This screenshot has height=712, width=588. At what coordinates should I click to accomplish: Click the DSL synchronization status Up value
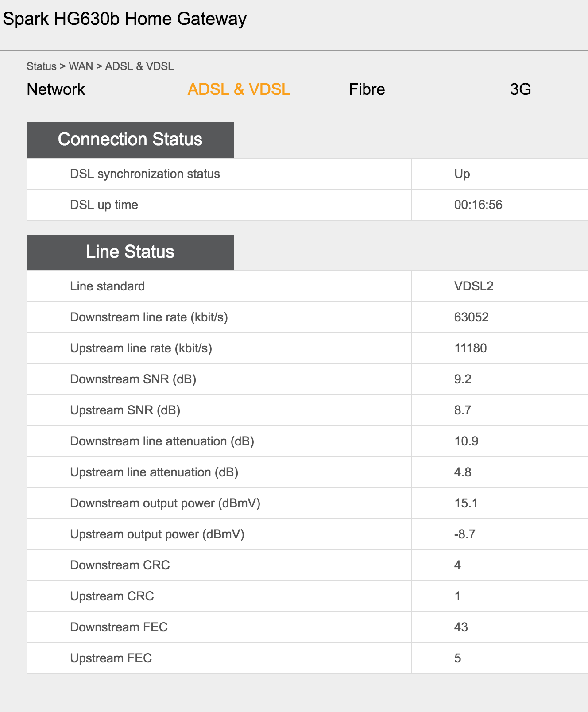pos(462,174)
